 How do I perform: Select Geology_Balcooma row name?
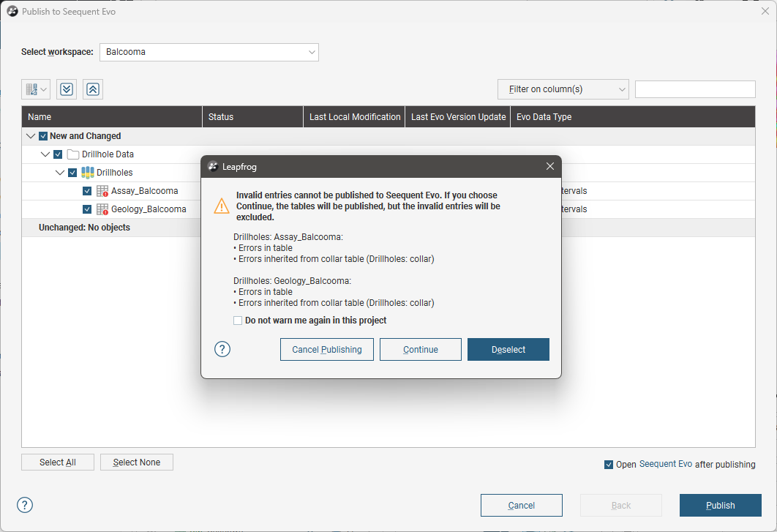[x=149, y=209]
